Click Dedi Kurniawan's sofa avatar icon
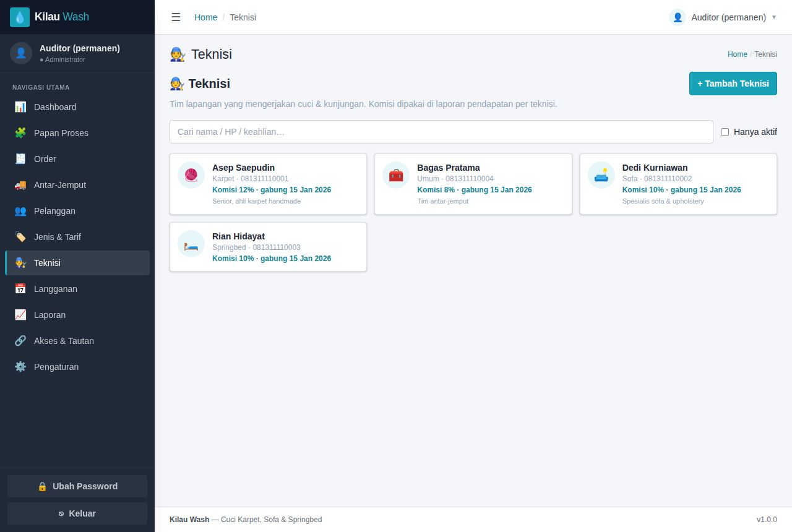The image size is (792, 532). pyautogui.click(x=601, y=175)
